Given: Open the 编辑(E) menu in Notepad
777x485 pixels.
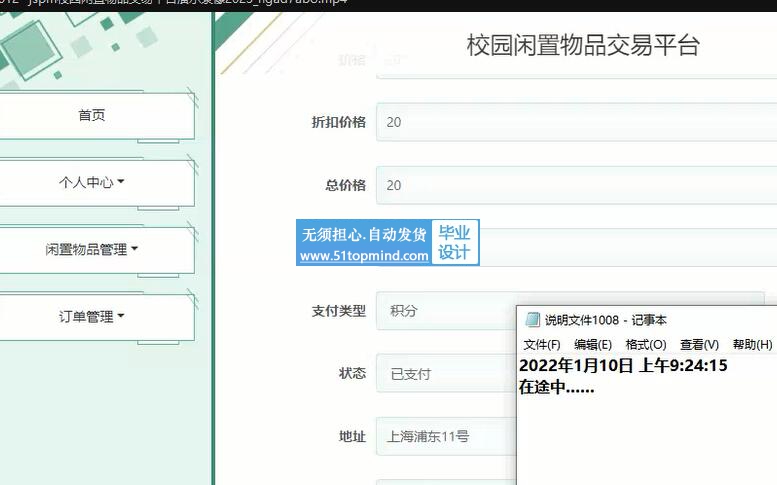Looking at the screenshot, I should point(593,344).
